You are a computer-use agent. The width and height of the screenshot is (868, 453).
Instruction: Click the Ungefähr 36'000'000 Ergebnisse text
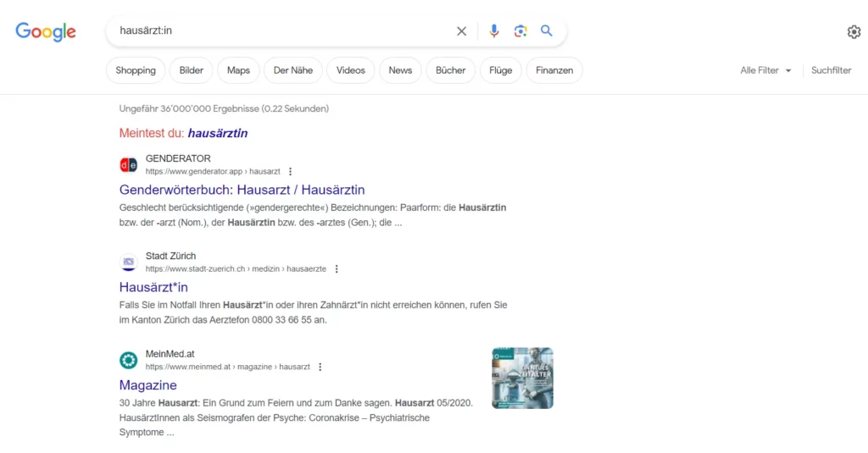pos(224,109)
